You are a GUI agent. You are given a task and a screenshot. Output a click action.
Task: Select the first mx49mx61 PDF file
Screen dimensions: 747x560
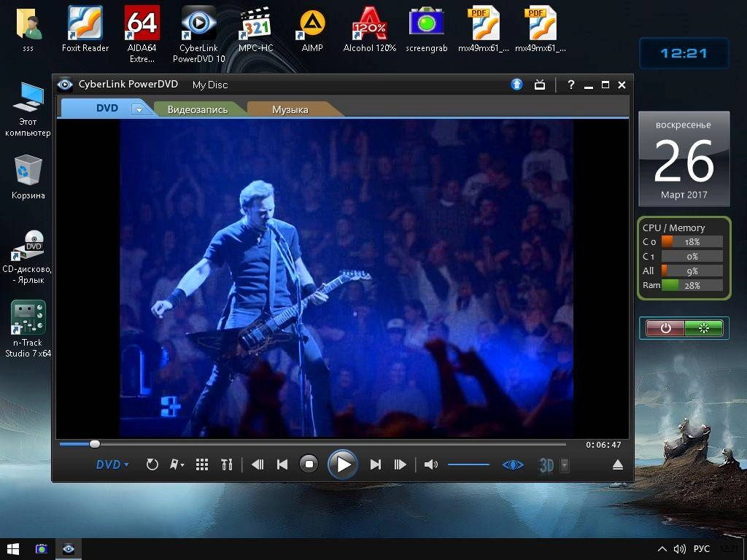point(483,29)
